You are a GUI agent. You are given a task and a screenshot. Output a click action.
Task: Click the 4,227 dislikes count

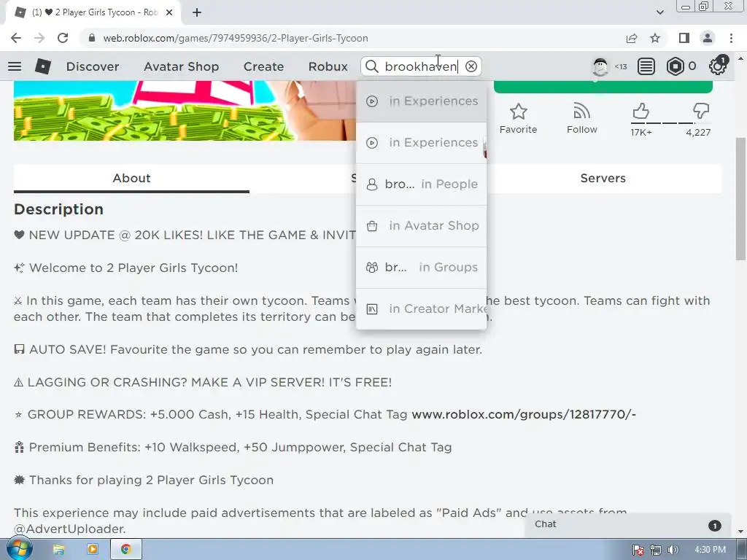point(698,133)
